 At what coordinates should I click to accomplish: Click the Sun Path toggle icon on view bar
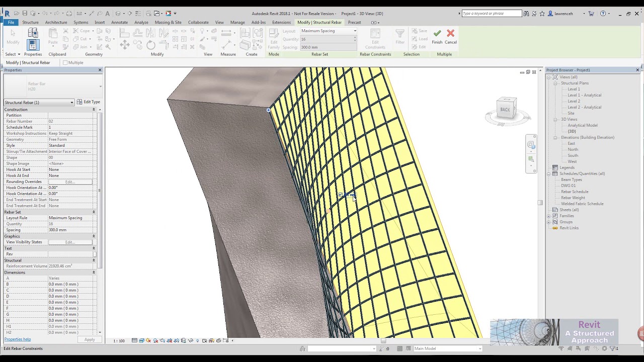point(148,340)
